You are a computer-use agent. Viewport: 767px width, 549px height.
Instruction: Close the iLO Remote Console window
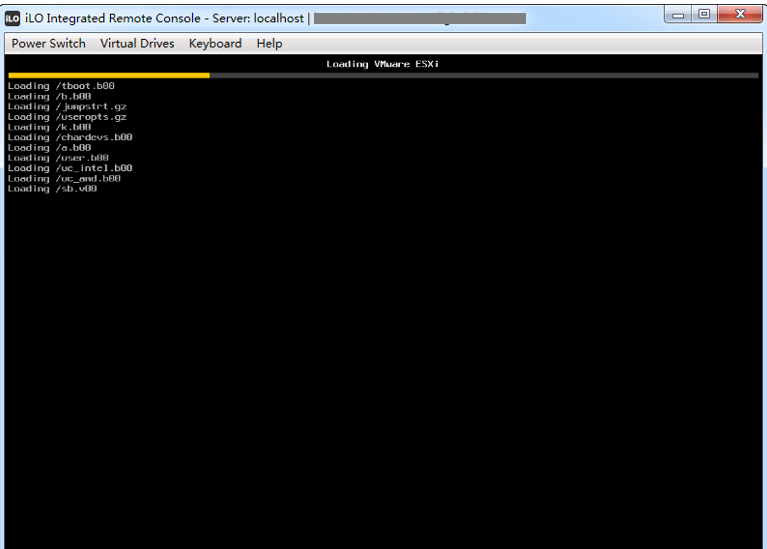(x=740, y=14)
